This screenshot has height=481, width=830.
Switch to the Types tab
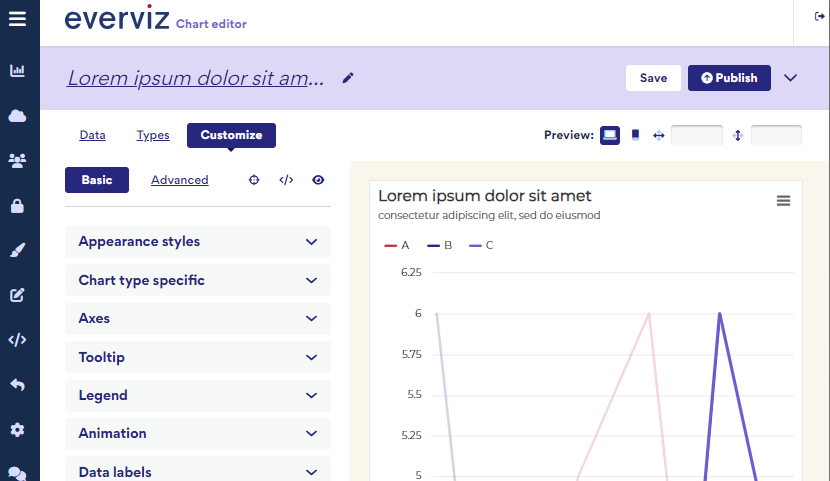[153, 135]
